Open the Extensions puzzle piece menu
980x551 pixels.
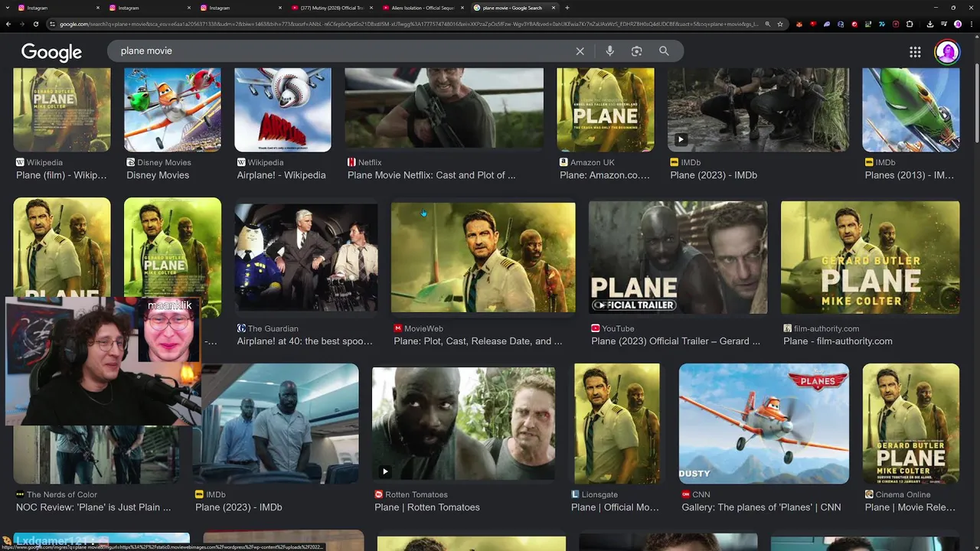910,24
